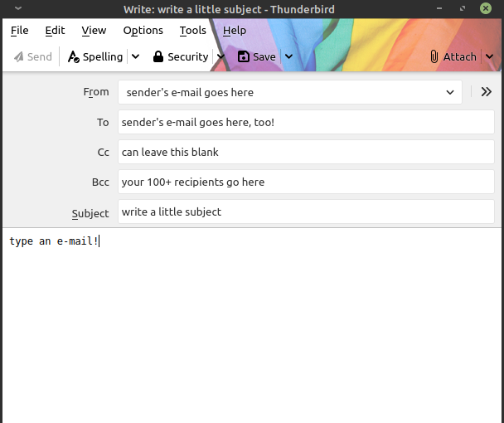Screen dimensions: 504x423
Task: Open the Tools menu
Action: click(192, 30)
